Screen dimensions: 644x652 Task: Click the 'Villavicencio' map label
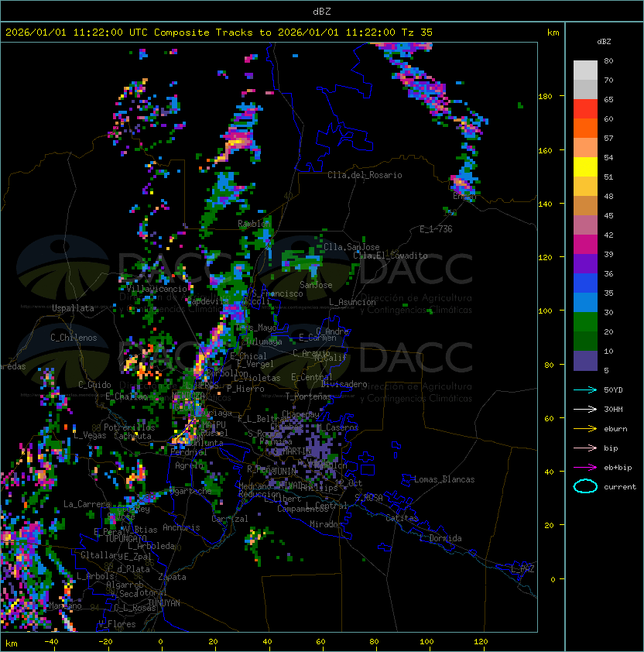[x=156, y=289]
